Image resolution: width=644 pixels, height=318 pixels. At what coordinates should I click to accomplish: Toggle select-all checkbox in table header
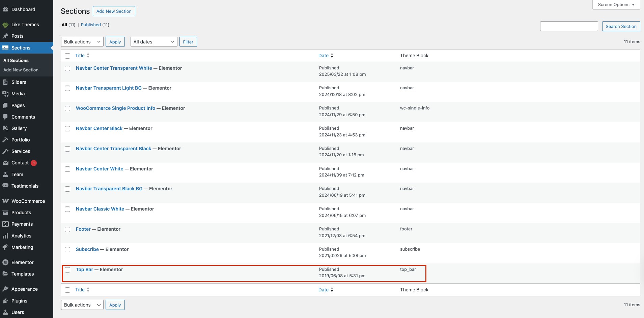[67, 56]
